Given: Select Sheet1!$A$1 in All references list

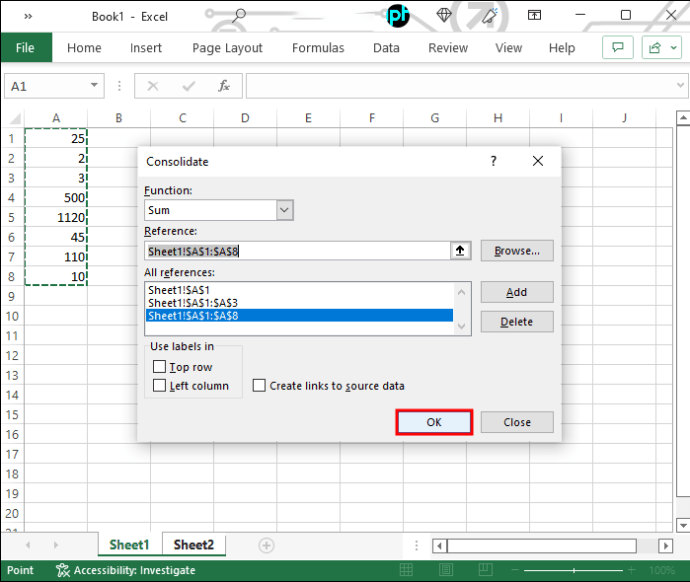Looking at the screenshot, I should pyautogui.click(x=299, y=290).
